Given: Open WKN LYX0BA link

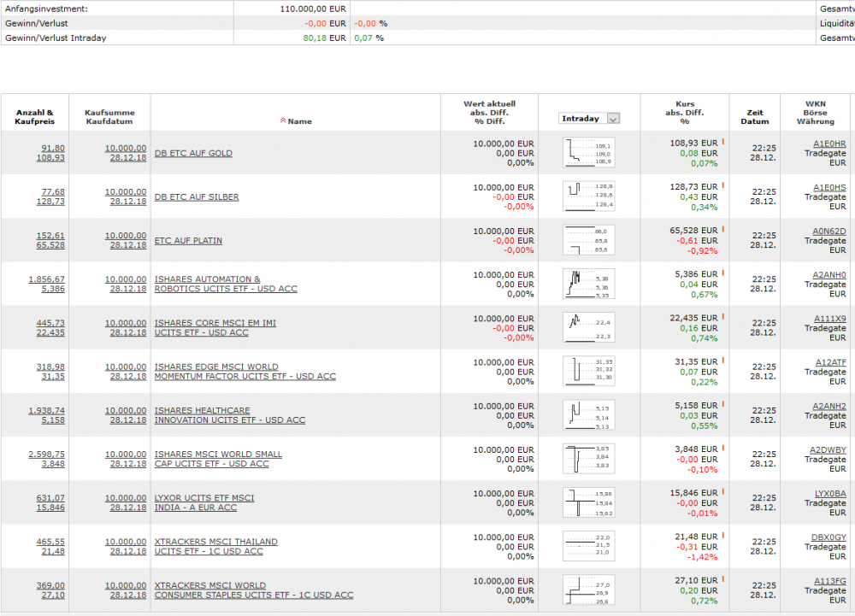Looking at the screenshot, I should click(830, 494).
